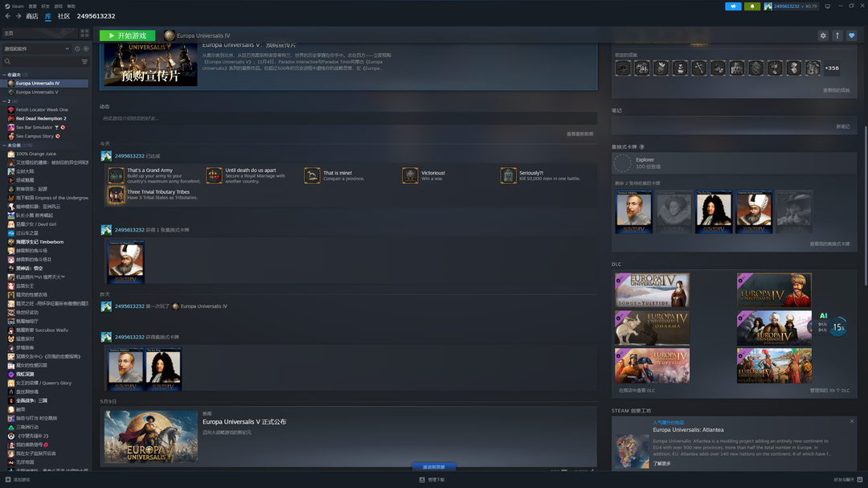Open game settings gear icon
This screenshot has height=488, width=868.
[x=823, y=35]
